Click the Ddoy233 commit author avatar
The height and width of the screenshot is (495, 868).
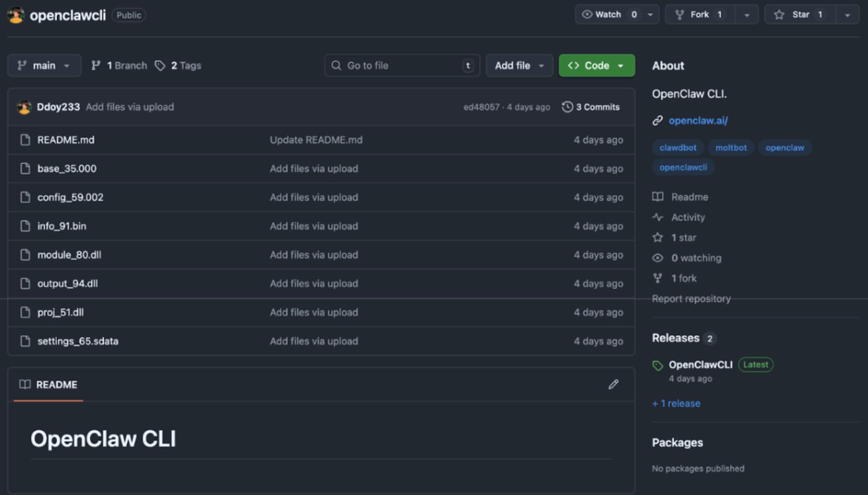24,107
